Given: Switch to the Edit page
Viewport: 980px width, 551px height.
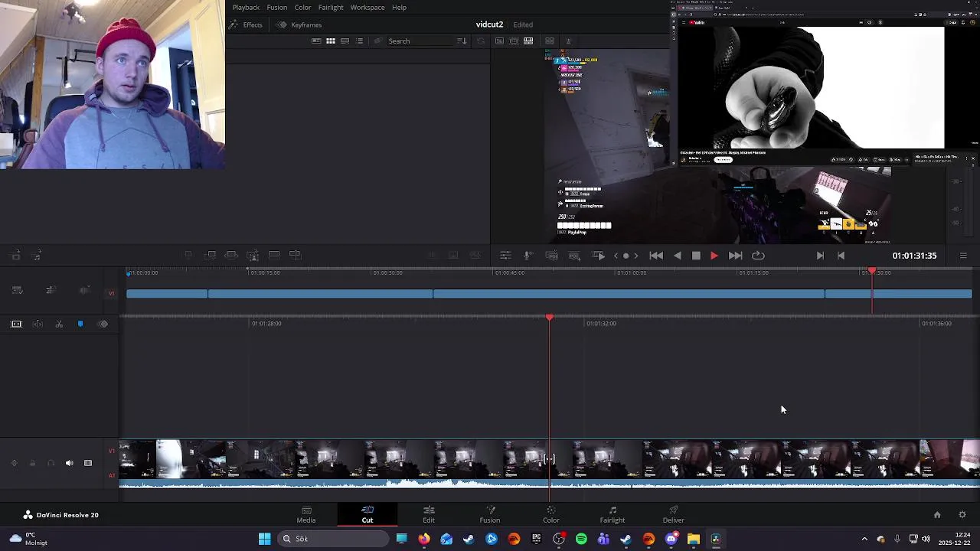Looking at the screenshot, I should pos(429,514).
